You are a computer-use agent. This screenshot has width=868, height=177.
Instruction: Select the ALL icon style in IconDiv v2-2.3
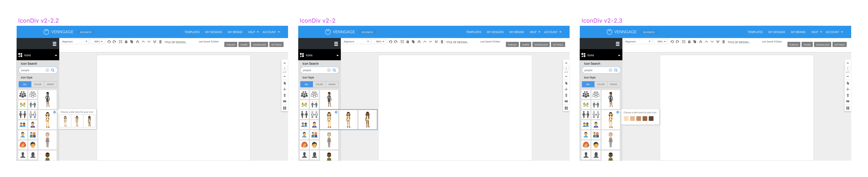coord(588,84)
